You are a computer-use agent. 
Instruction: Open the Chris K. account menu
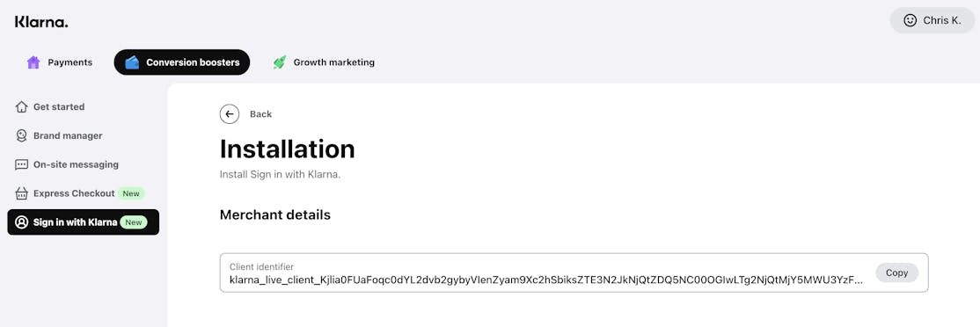(932, 20)
